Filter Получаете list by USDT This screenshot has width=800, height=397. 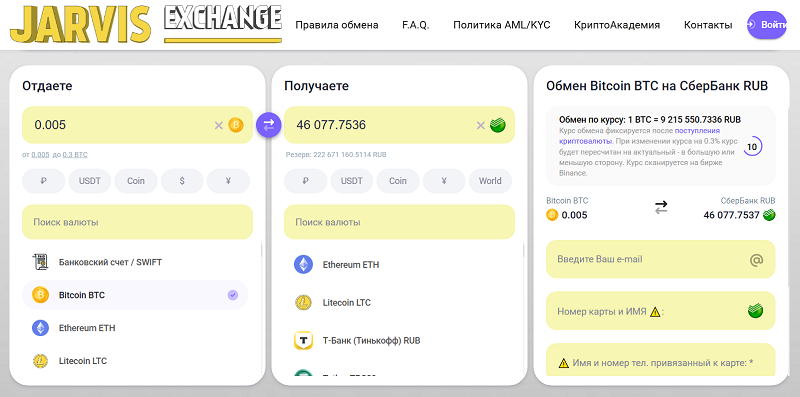point(352,181)
